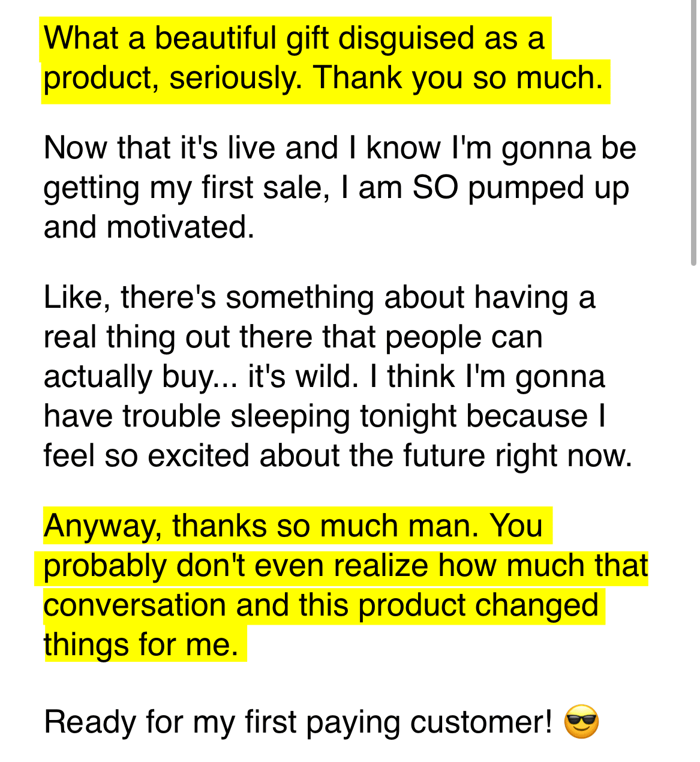The image size is (700, 762).
Task: Click the vertical scrollbar thumb
Action: (693, 132)
